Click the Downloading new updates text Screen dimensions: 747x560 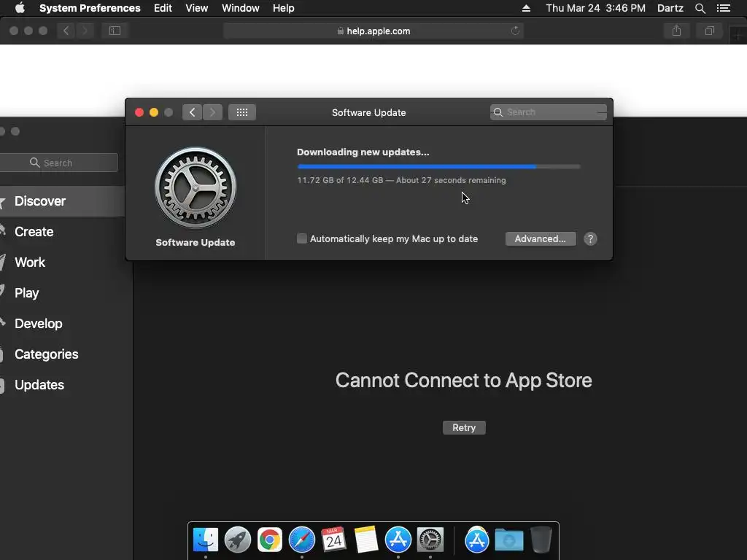coord(363,152)
